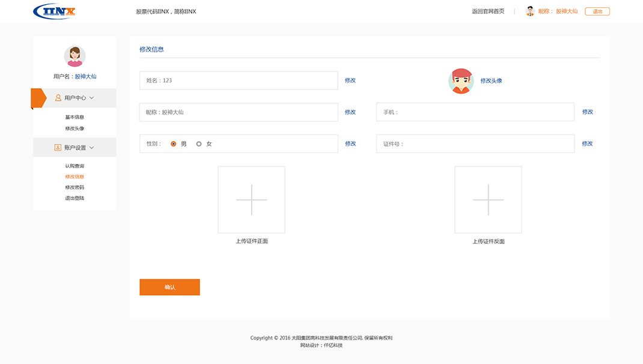643x364 pixels.
Task: Click the small user avatar in header
Action: click(x=530, y=11)
